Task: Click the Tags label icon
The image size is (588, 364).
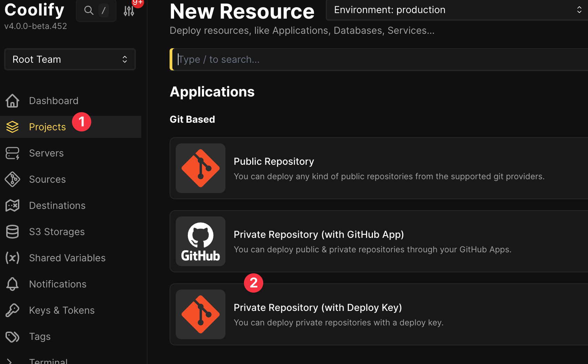Action: tap(12, 336)
